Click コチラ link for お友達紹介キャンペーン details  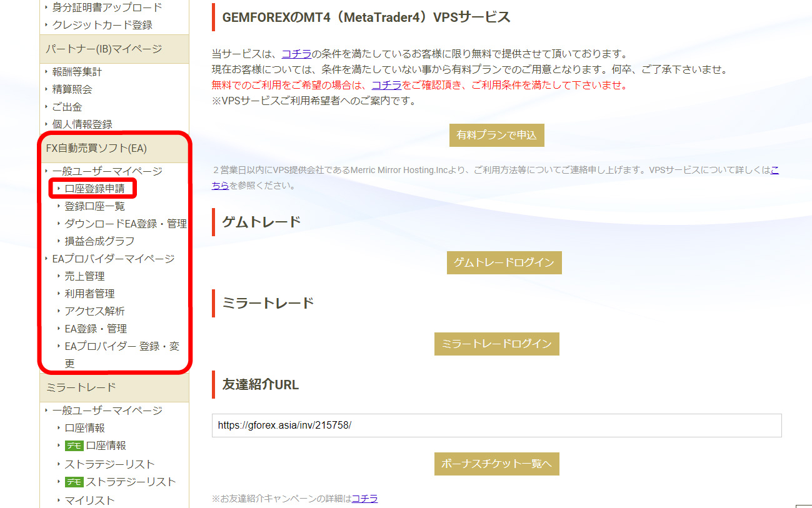(365, 499)
